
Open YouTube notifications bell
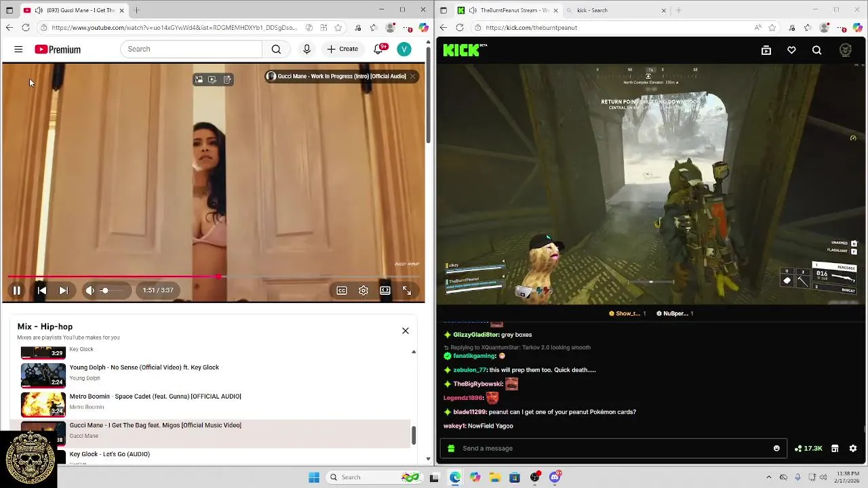coord(378,49)
